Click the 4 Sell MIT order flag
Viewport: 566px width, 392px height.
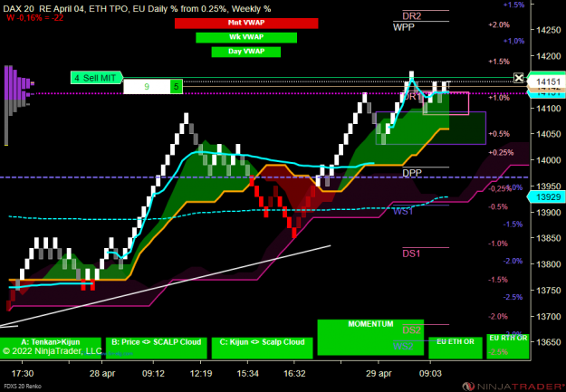click(x=97, y=78)
